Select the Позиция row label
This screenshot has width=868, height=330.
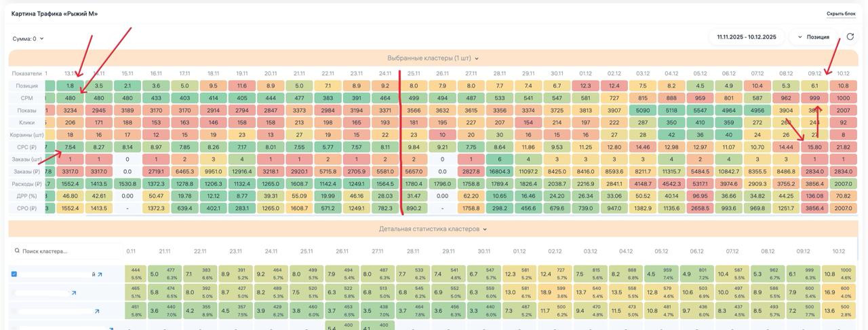coord(26,86)
